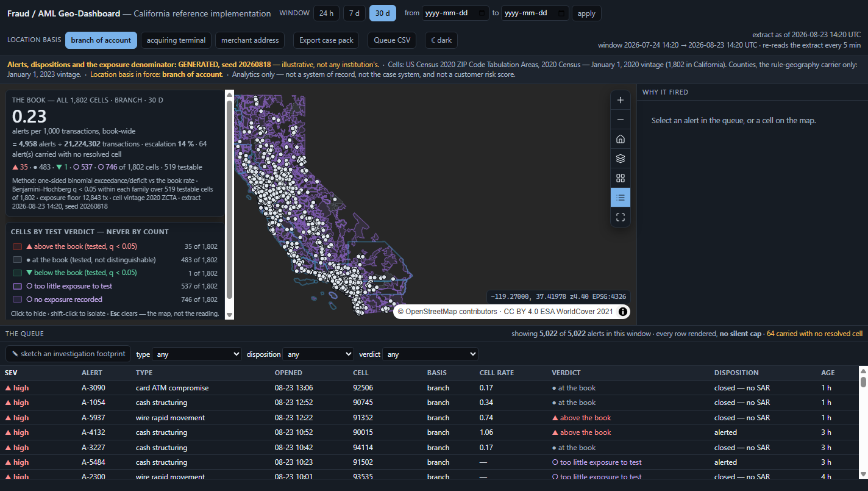
Task: Zoom in on the map
Action: (621, 100)
